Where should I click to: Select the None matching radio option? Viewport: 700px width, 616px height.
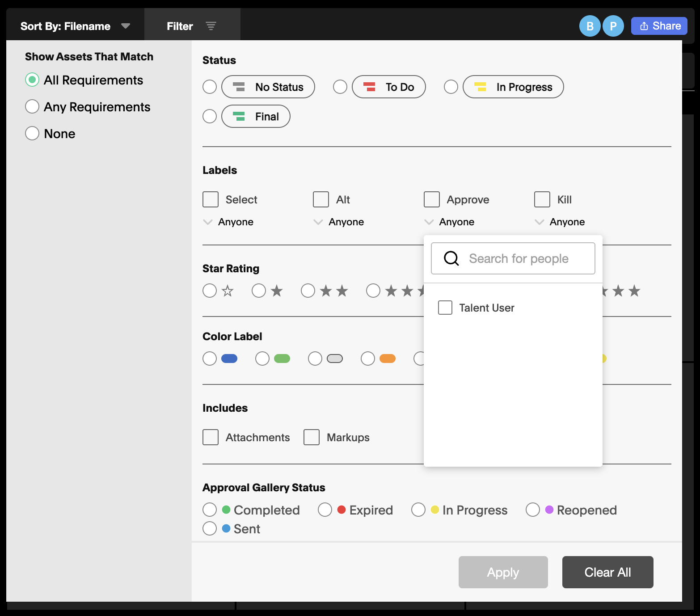pos(32,133)
